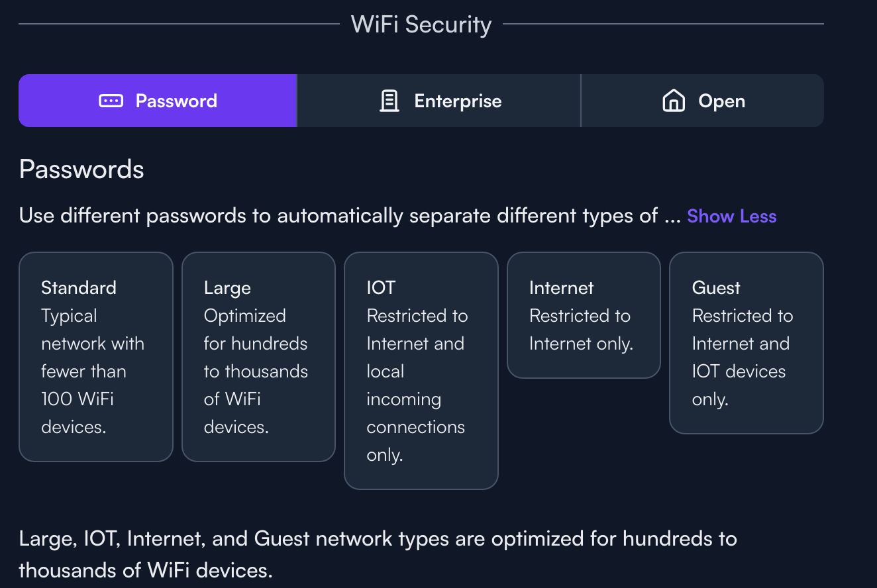
Task: Switch to the Password security tab
Action: tap(158, 101)
